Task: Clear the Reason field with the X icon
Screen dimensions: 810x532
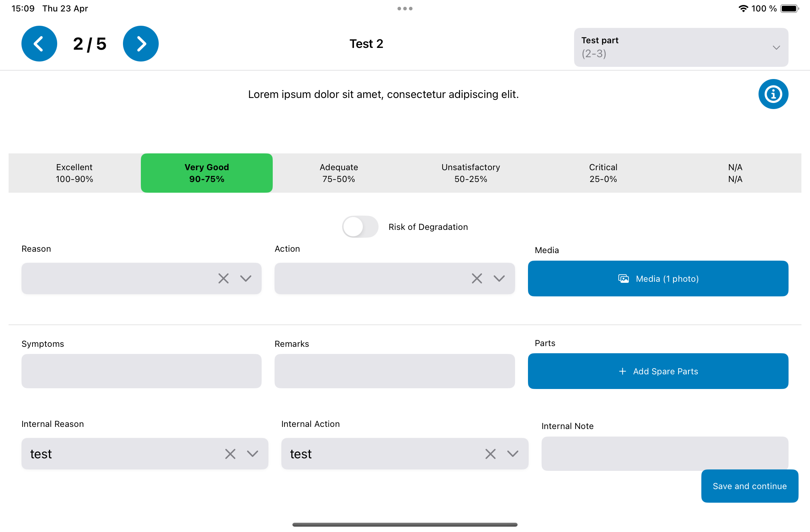Action: click(223, 278)
